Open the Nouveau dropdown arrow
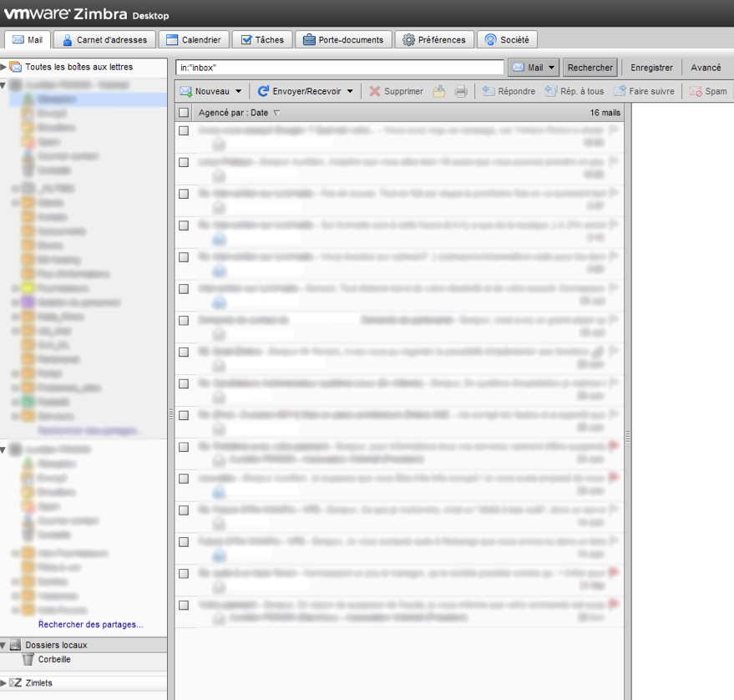 click(238, 91)
